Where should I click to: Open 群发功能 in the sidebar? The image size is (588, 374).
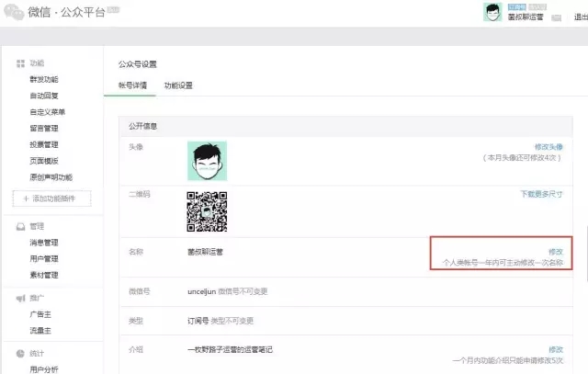(44, 80)
